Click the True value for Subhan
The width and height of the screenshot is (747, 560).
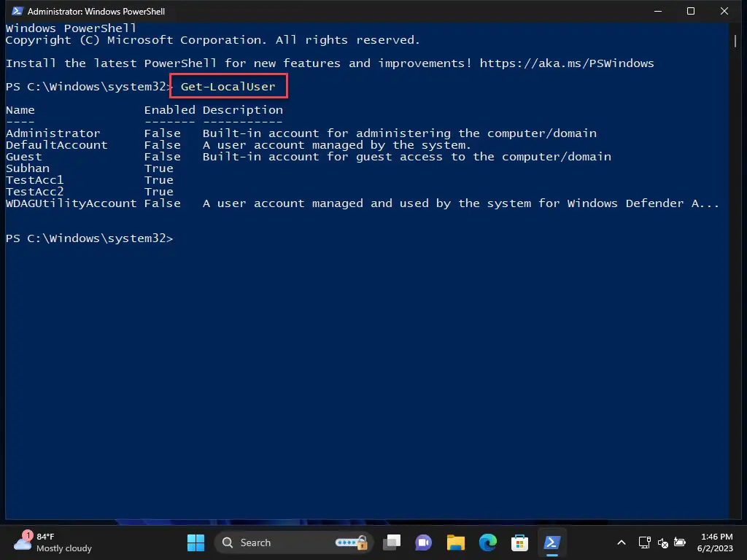(158, 168)
